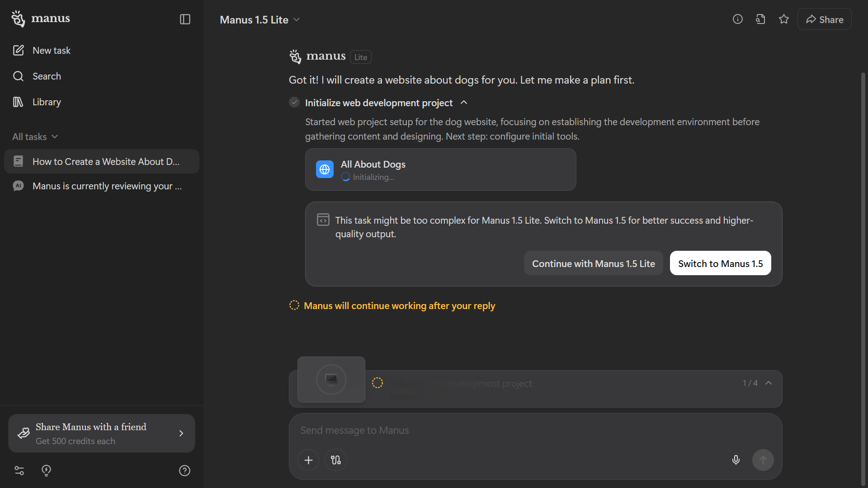The image size is (868, 488).
Task: Open the Manus is currently reviewing task
Action: 101,186
